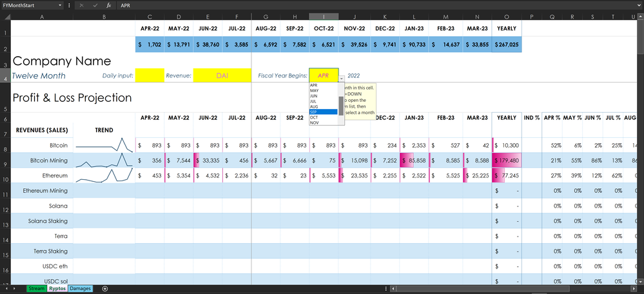Click the yellow Daily input cell
The width and height of the screenshot is (644, 294).
click(x=150, y=75)
